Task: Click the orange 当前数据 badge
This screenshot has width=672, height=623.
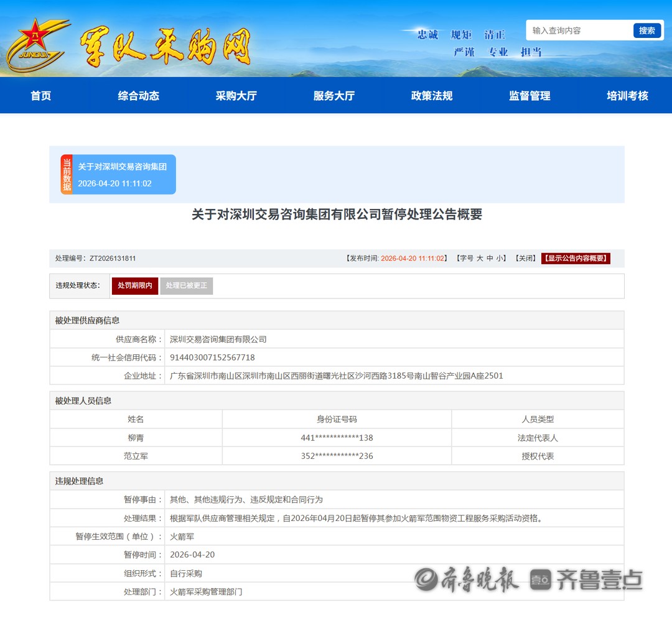Action: click(66, 175)
